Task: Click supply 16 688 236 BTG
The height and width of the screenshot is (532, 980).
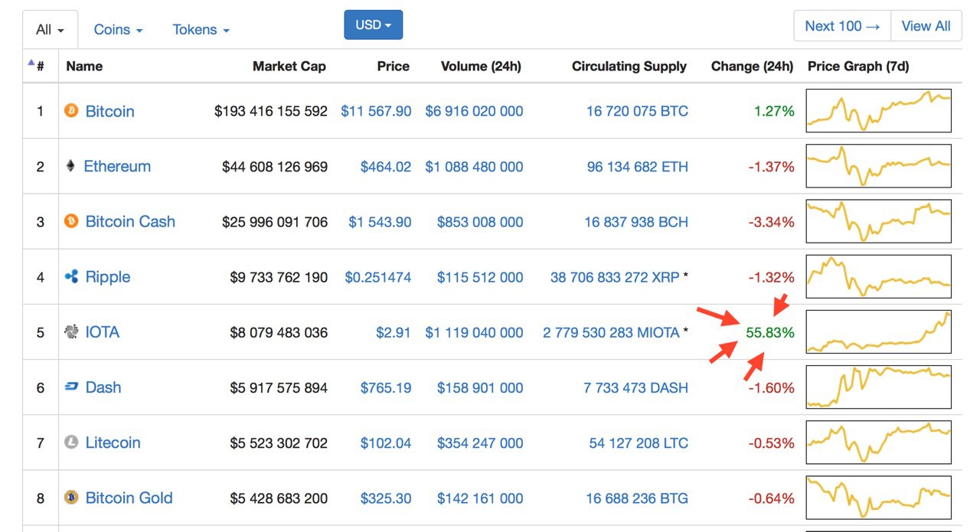Action: [637, 498]
